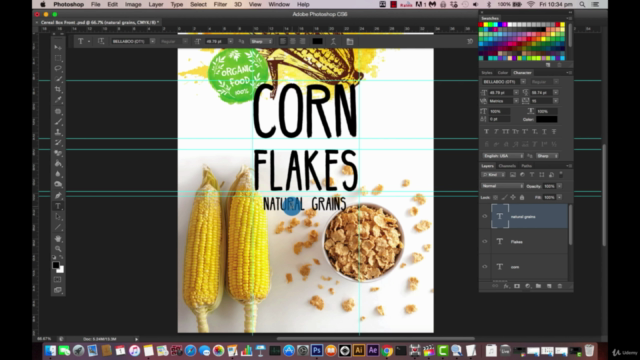Open Kind filter dropdown in Layers
This screenshot has width=640, height=360.
coord(493,175)
